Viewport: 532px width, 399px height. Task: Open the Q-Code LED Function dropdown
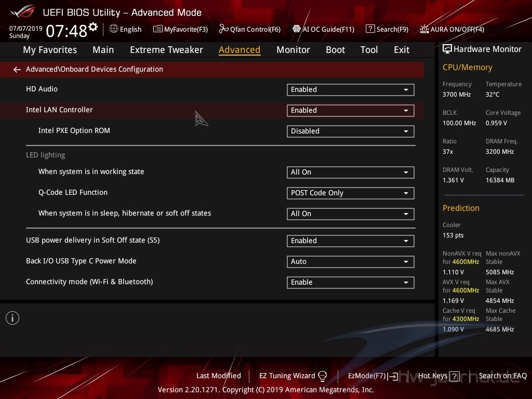351,193
